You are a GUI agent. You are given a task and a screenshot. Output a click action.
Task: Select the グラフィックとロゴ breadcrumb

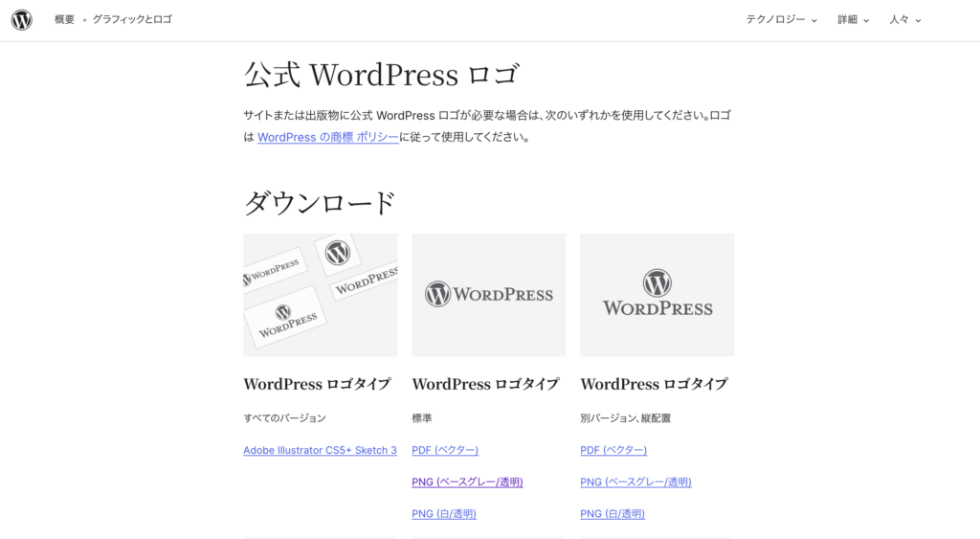(132, 19)
